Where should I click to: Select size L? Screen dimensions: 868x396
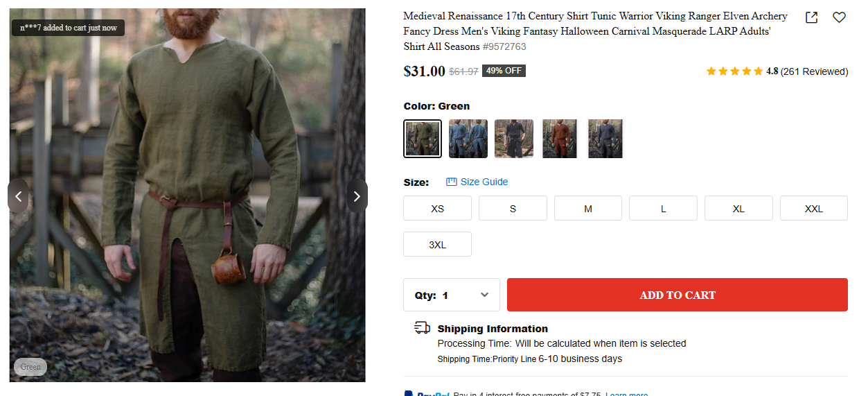[x=663, y=208]
